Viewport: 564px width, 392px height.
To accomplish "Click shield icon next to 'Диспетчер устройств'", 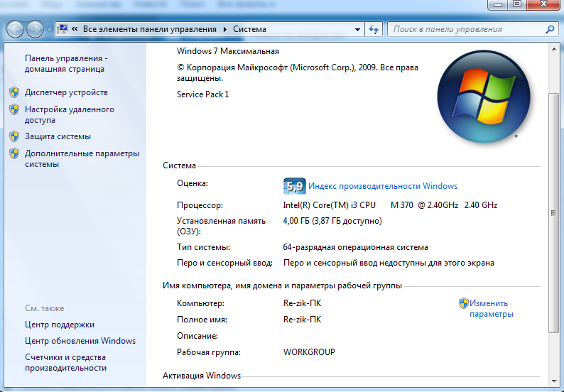I will point(14,92).
